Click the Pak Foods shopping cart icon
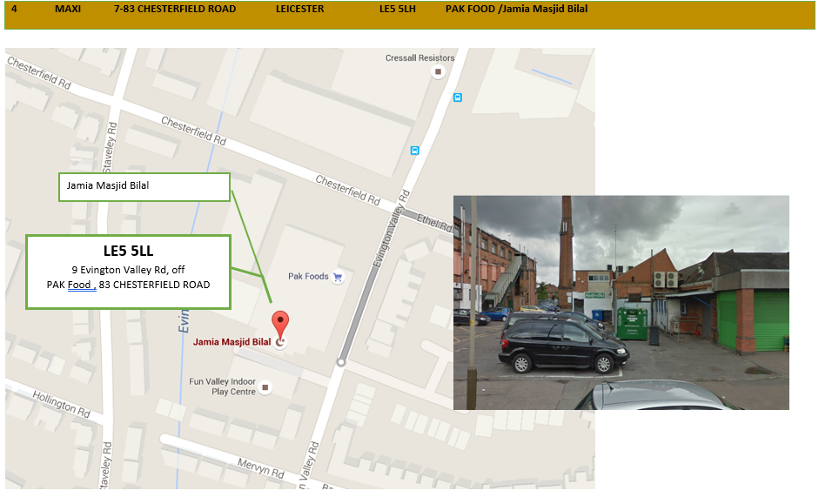 pos(339,277)
